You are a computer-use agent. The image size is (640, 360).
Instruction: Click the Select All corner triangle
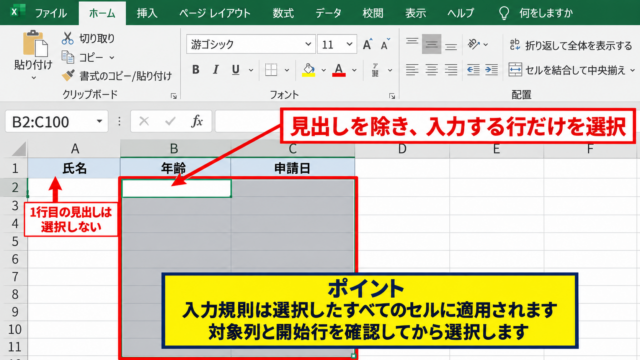(x=18, y=149)
